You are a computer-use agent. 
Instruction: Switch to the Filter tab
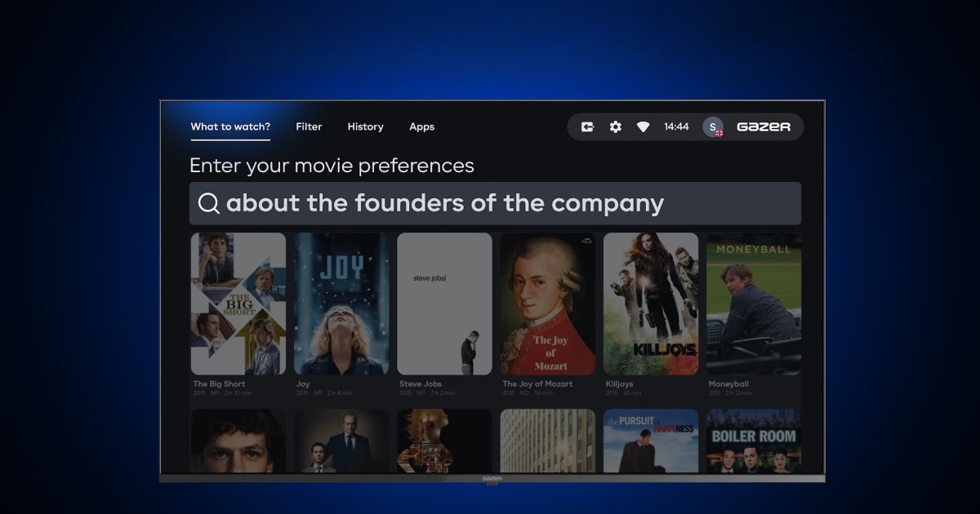tap(309, 127)
